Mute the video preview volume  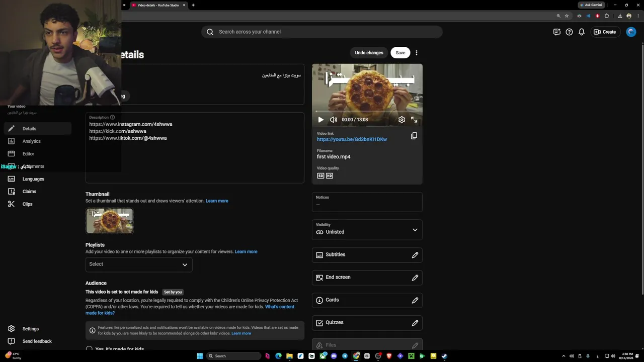click(x=333, y=120)
